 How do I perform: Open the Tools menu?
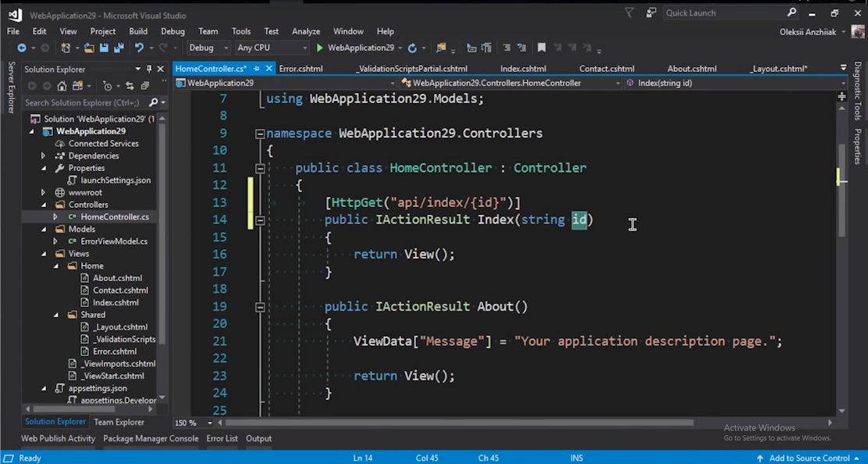(240, 31)
